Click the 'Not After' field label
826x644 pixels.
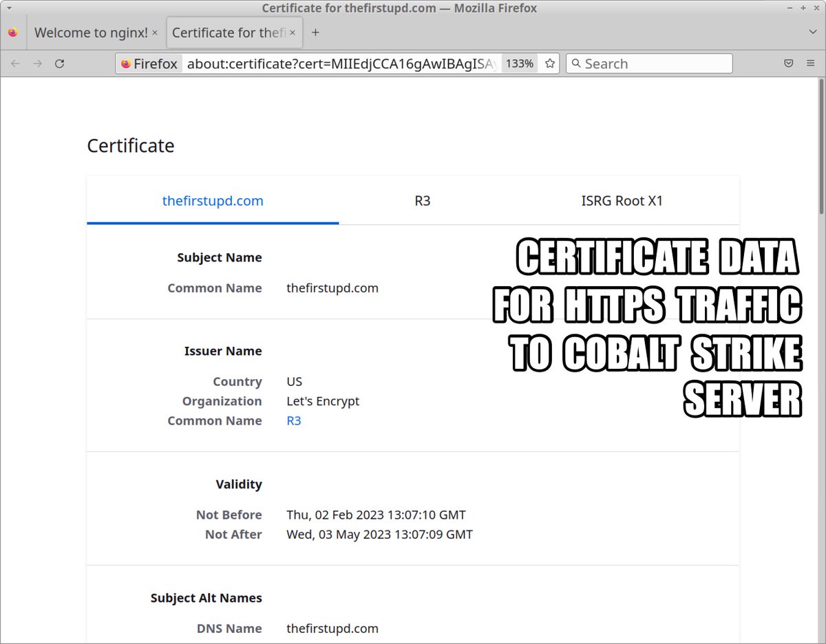point(233,534)
